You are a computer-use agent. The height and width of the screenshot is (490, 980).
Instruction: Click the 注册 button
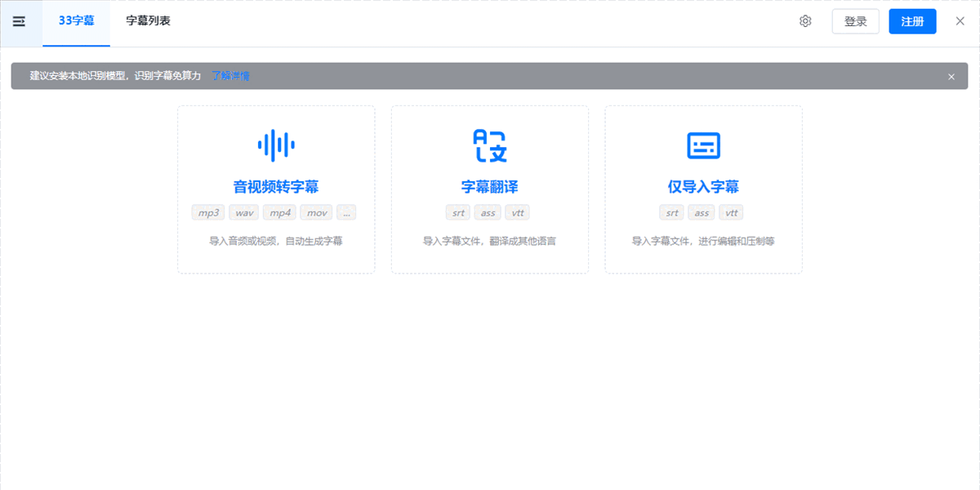coord(912,21)
